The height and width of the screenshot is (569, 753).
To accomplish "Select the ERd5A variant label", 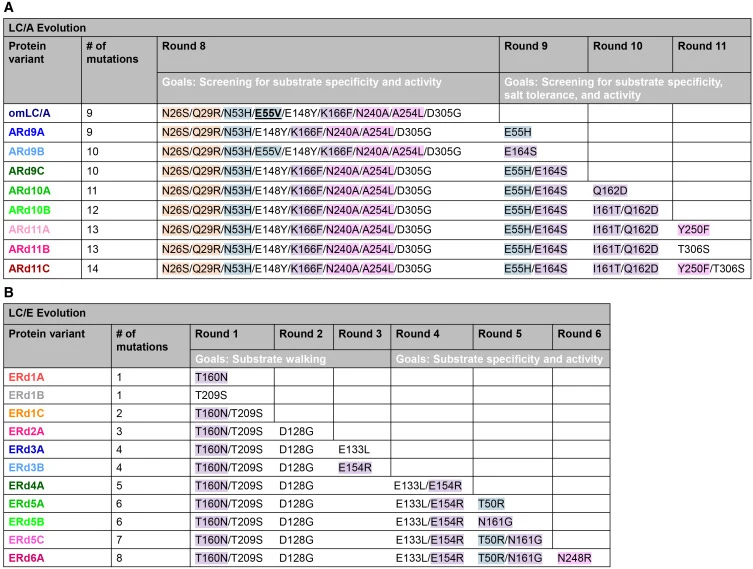I will click(x=26, y=504).
